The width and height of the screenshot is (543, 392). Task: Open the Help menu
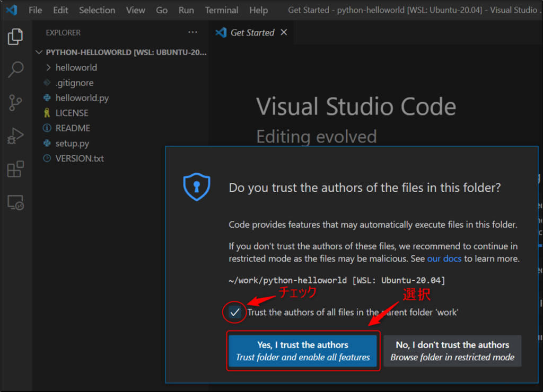click(259, 10)
